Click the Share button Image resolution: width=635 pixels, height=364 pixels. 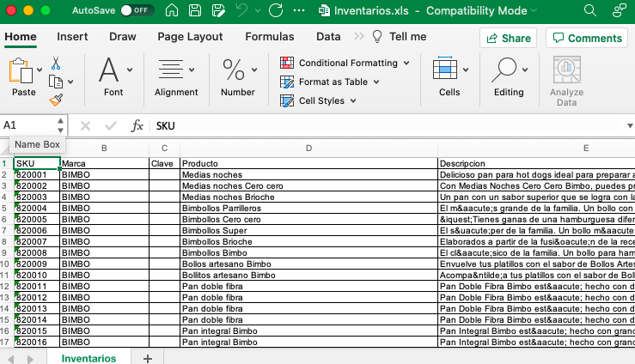coord(508,38)
